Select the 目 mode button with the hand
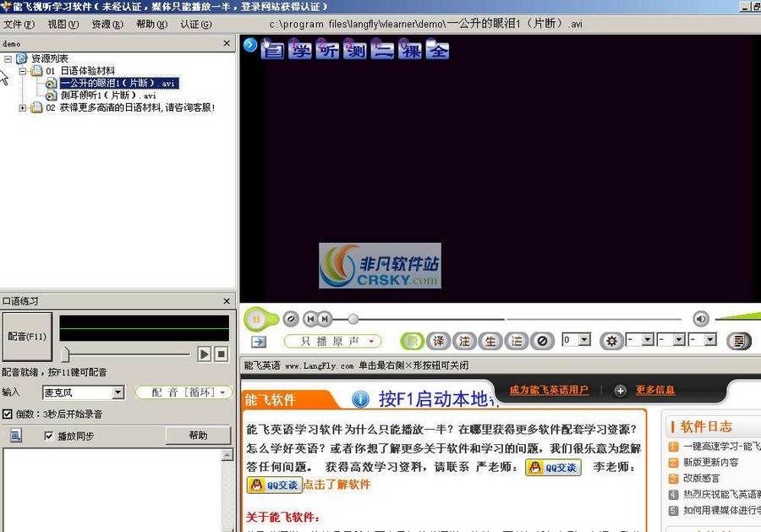 [x=272, y=50]
